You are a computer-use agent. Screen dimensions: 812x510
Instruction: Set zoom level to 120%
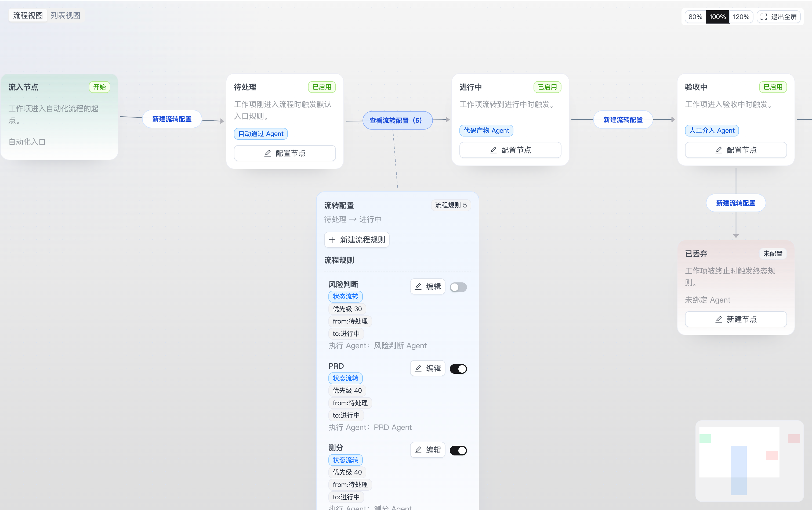741,17
